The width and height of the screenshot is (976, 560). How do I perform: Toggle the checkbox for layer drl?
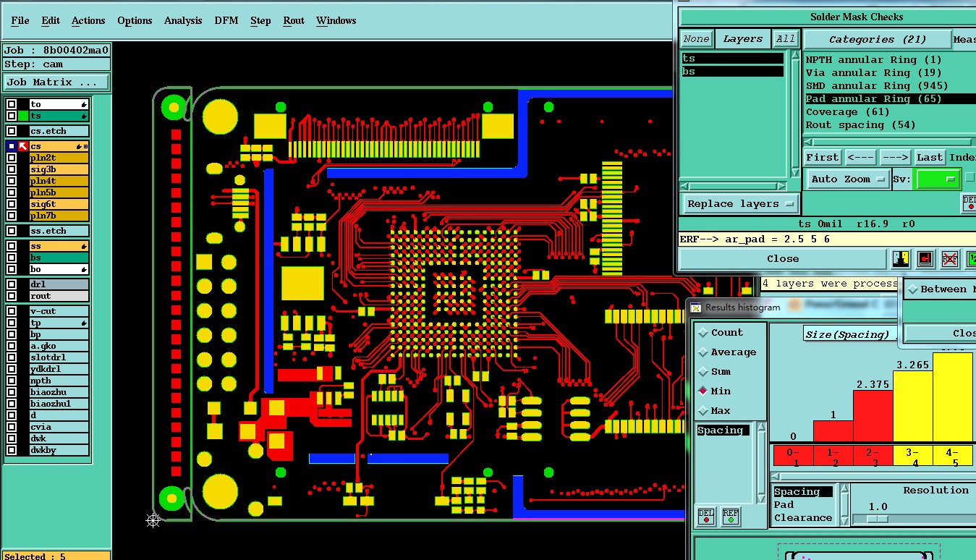12,284
